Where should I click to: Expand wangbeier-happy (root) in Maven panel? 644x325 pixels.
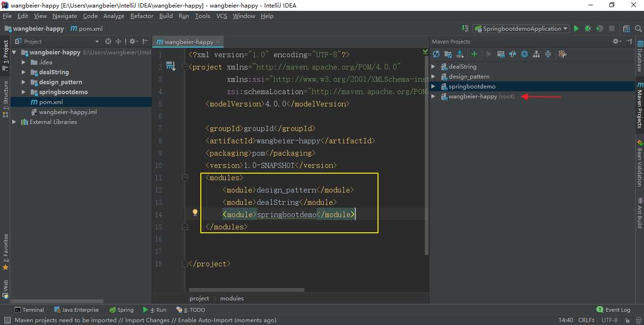[x=433, y=97]
